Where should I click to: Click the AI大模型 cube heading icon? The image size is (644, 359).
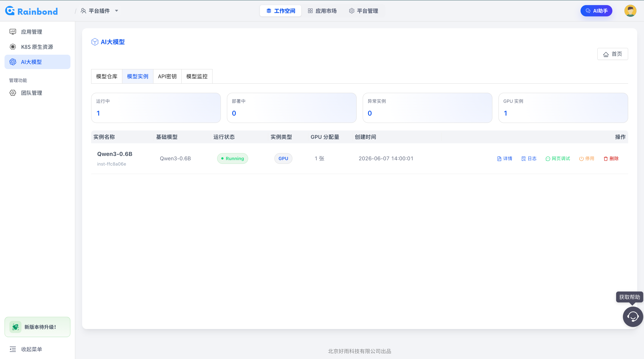point(95,42)
